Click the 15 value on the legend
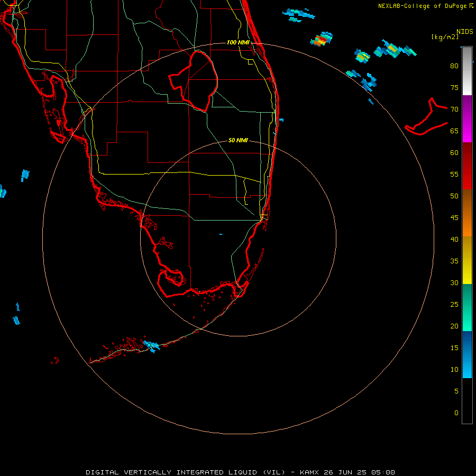Viewport: 476px width, 476px height. pyautogui.click(x=454, y=348)
